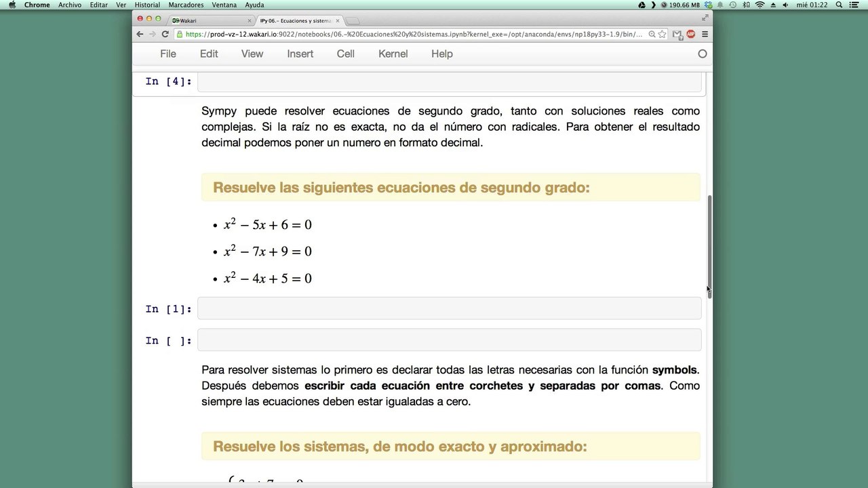Open the macOS Marcadores menu
This screenshot has height=488, width=868.
coord(186,5)
